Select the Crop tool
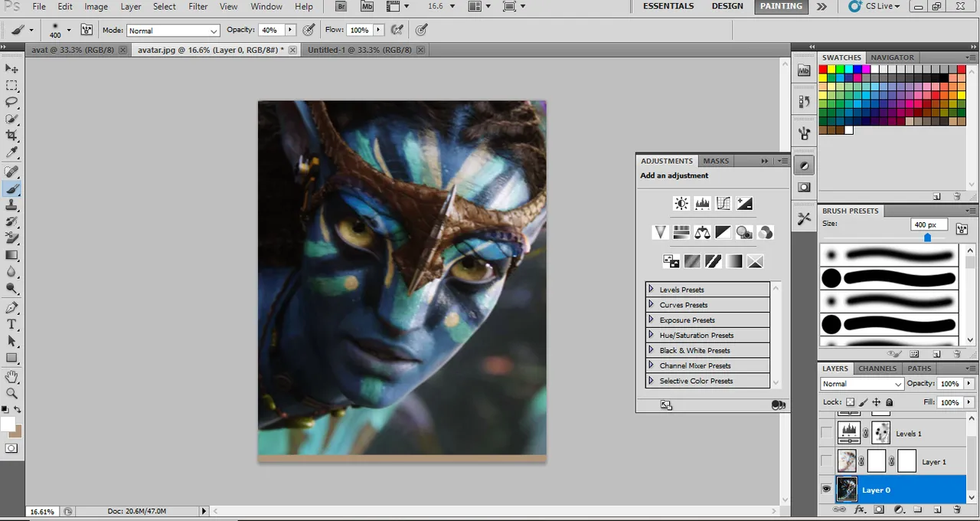The width and height of the screenshot is (980, 521). pyautogui.click(x=12, y=136)
